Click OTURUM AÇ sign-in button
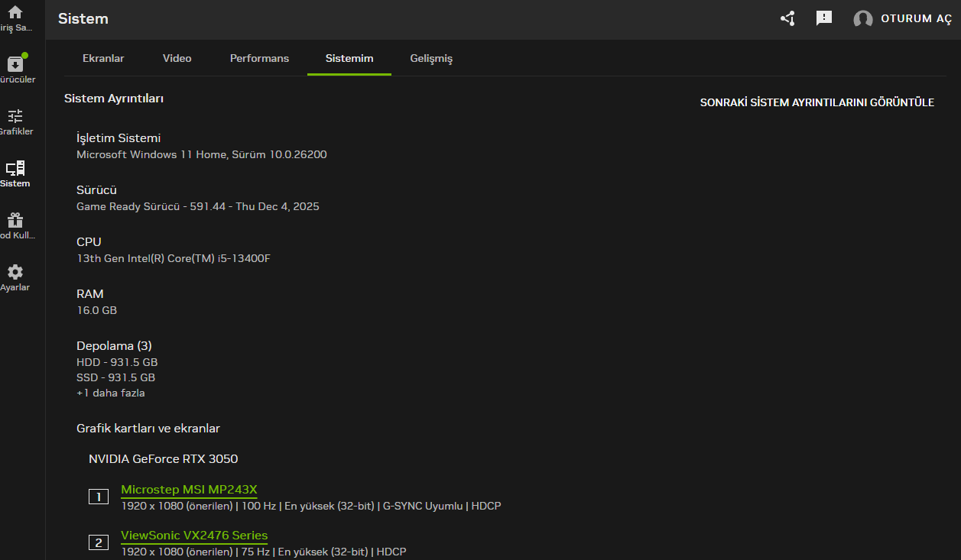 pos(917,19)
